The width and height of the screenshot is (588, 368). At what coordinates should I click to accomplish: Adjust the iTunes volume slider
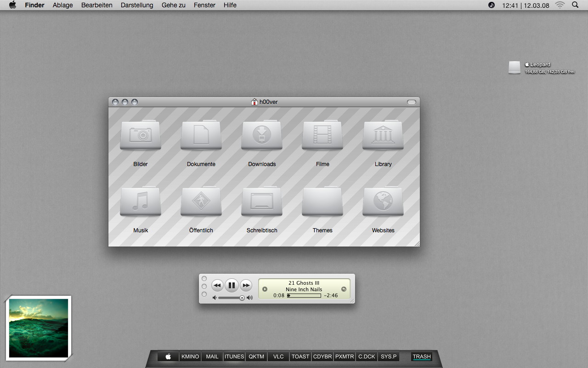pyautogui.click(x=232, y=298)
